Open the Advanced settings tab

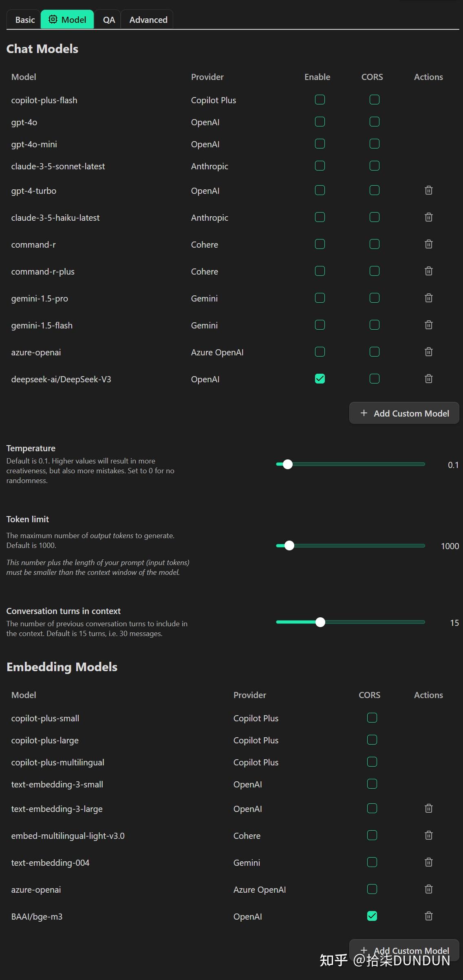tap(148, 20)
